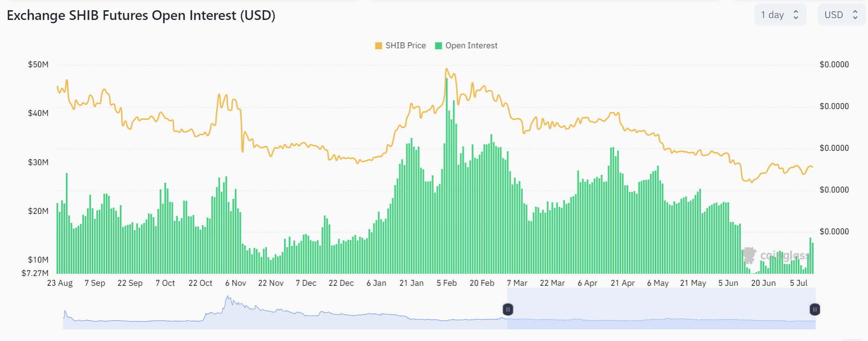Image resolution: width=868 pixels, height=341 pixels.
Task: Toggle the Open Interest legend label
Action: pyautogui.click(x=471, y=45)
